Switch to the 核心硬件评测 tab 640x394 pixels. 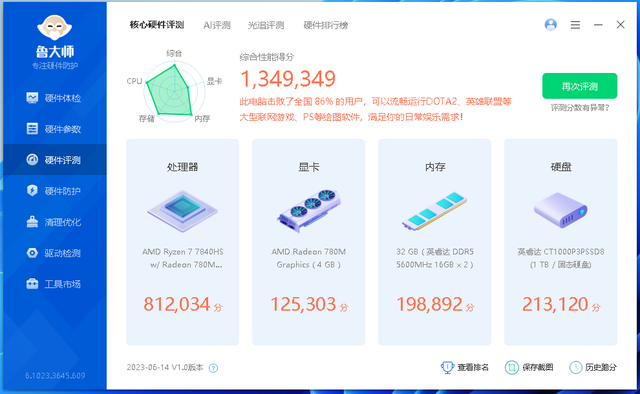coord(157,25)
